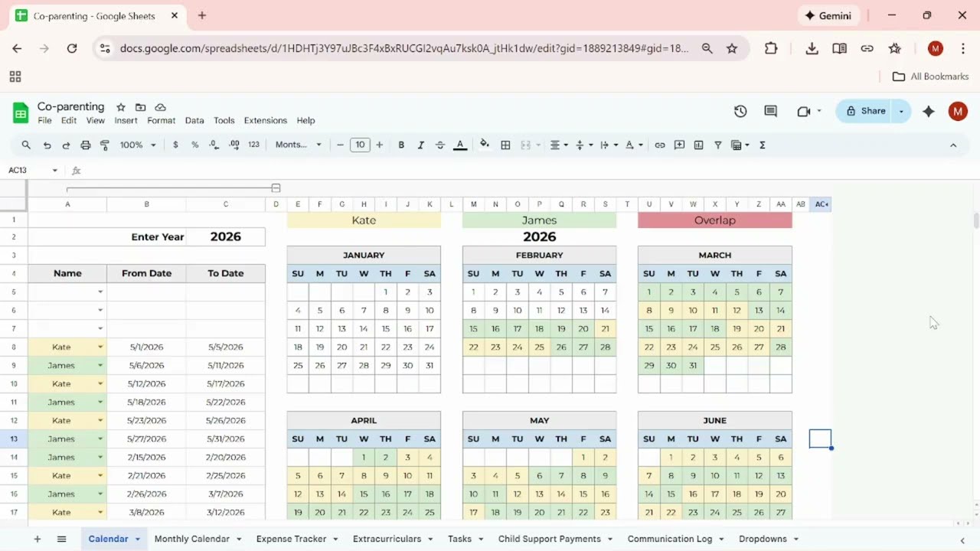
Task: Add a new sheet
Action: pyautogui.click(x=37, y=539)
